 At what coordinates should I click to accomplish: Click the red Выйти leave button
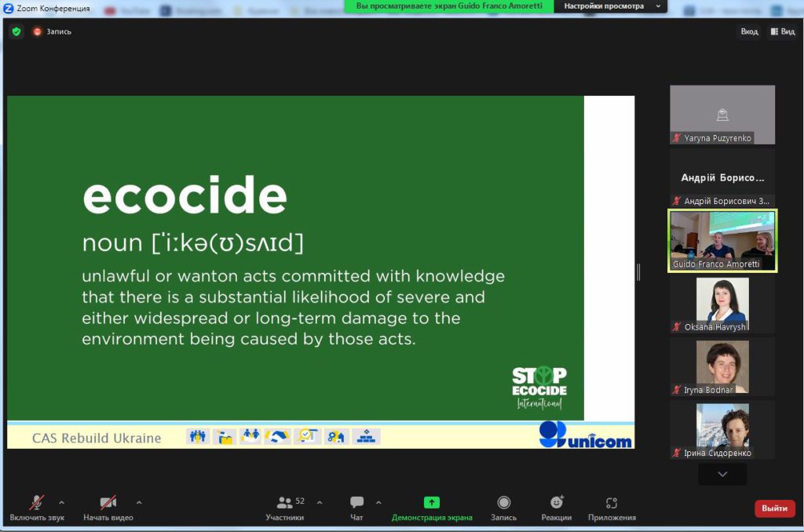coord(774,508)
